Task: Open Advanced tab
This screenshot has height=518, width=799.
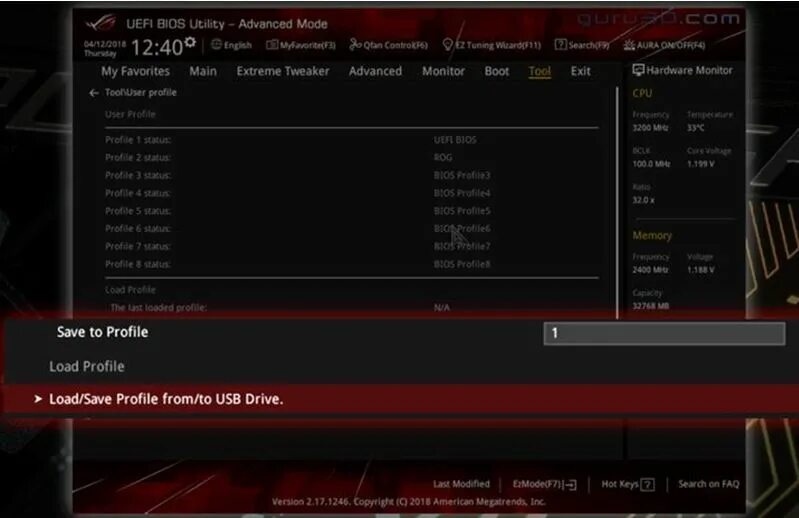Action: tap(376, 71)
